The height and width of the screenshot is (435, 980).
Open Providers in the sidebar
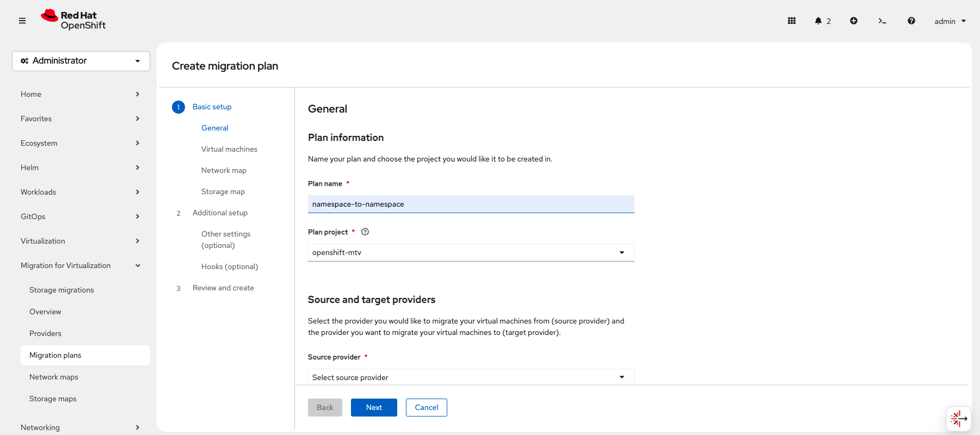[x=45, y=333]
